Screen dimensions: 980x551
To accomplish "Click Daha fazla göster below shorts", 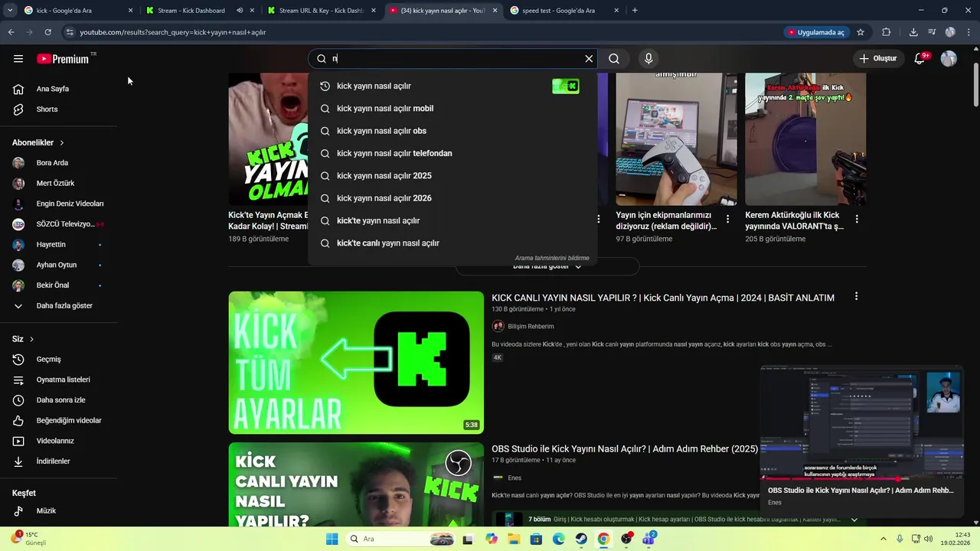I will click(547, 266).
